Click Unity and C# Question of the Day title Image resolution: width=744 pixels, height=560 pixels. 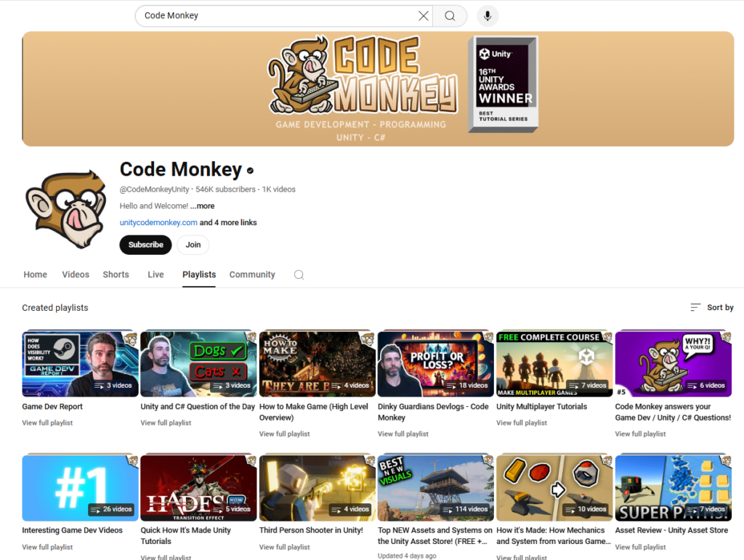tap(198, 406)
